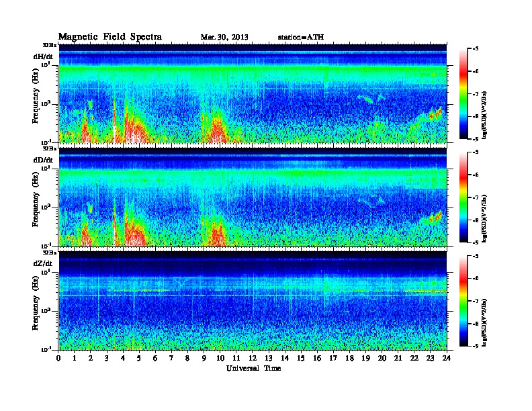532x411 pixels.
Task: Click the 'Universal Time' axis title
Action: (x=253, y=368)
